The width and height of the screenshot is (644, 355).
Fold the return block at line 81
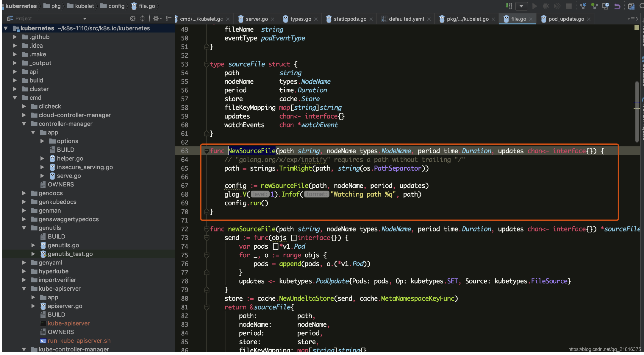[x=207, y=307]
